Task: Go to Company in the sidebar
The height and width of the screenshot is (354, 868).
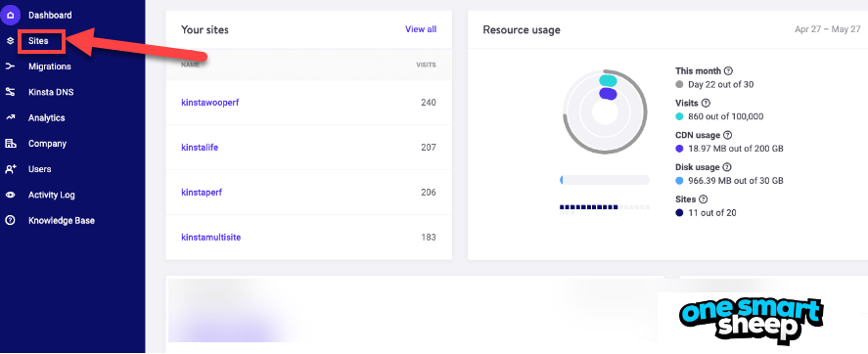Action: pyautogui.click(x=48, y=143)
